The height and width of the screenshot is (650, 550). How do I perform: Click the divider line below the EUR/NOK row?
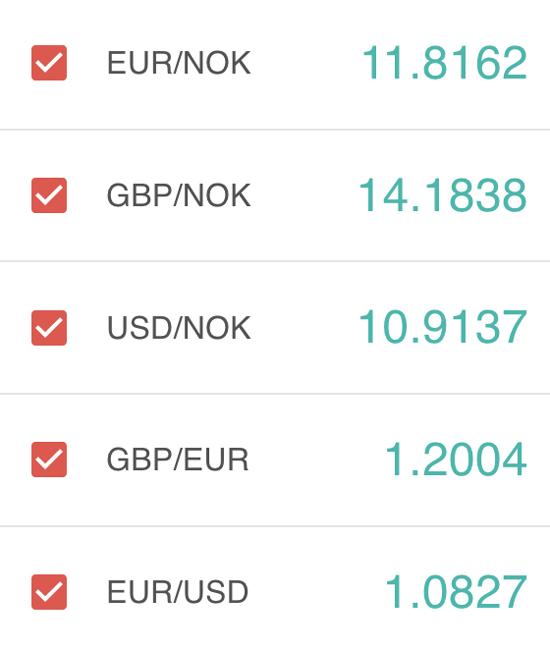[275, 130]
